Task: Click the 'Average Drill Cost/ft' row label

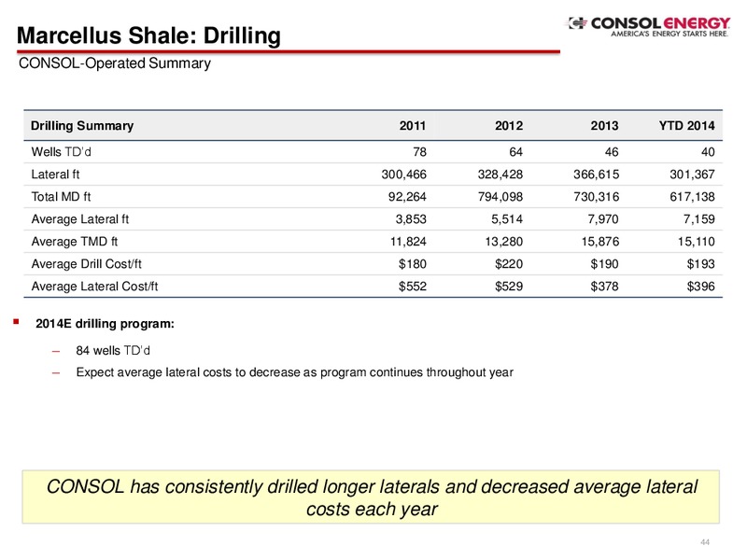Action: pos(86,264)
